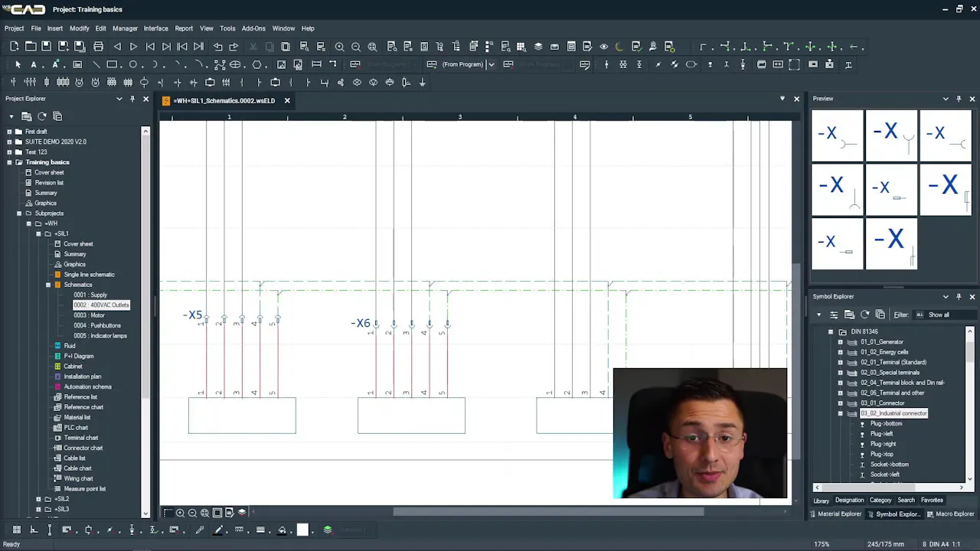Go to the next page with the play arrow

coord(133,47)
